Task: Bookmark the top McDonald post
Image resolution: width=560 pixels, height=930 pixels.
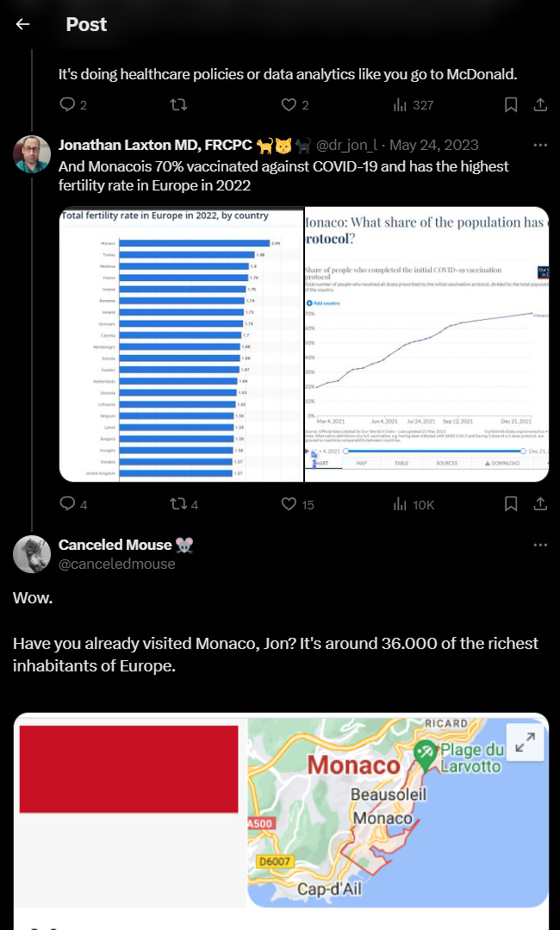Action: click(x=511, y=105)
